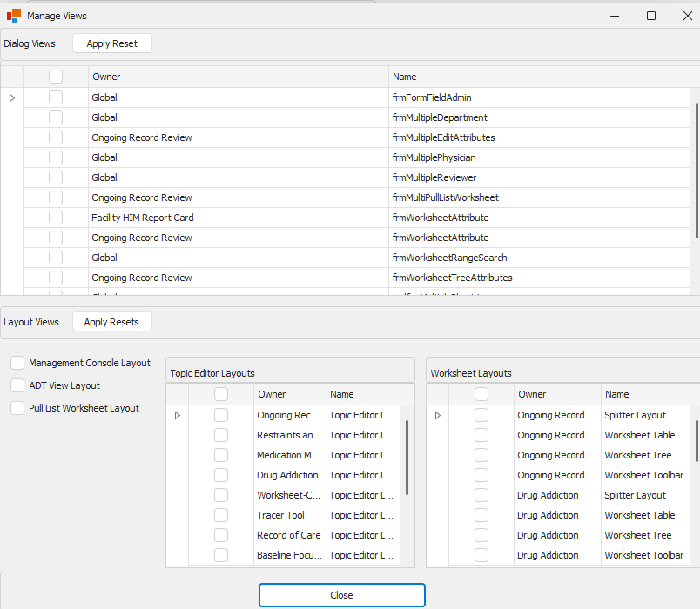Select the frmMultipleReviewer name cell

coord(539,177)
